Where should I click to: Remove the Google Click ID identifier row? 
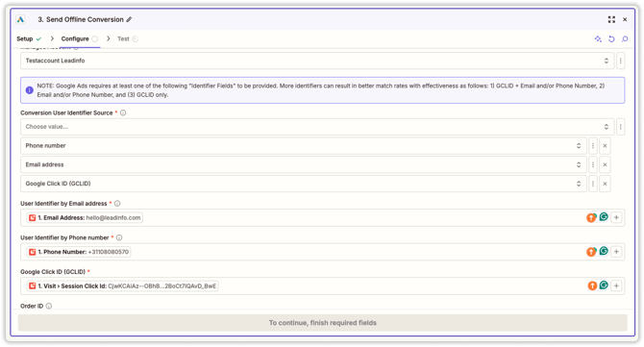pos(605,184)
